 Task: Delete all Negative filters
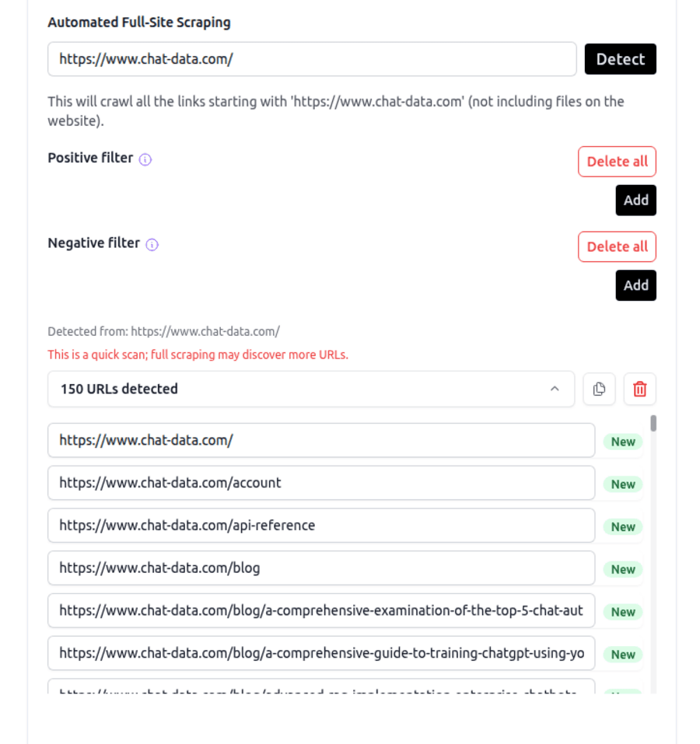tap(617, 246)
